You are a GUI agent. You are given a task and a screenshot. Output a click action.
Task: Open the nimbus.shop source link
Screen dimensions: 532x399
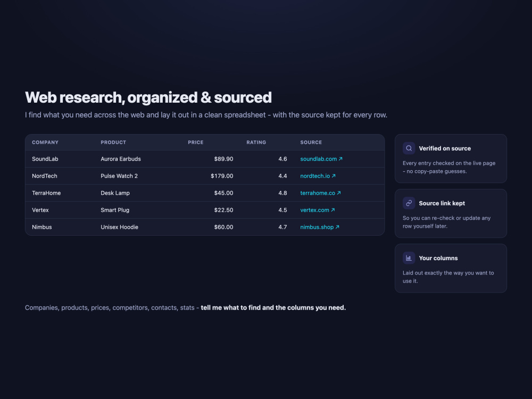point(320,227)
